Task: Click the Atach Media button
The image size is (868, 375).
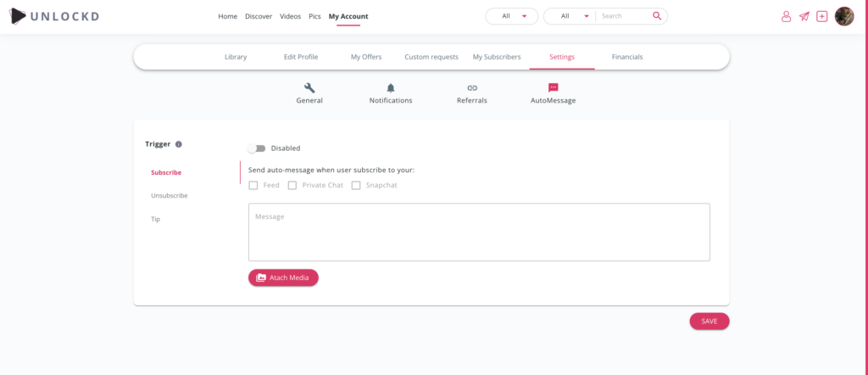Action: tap(283, 277)
